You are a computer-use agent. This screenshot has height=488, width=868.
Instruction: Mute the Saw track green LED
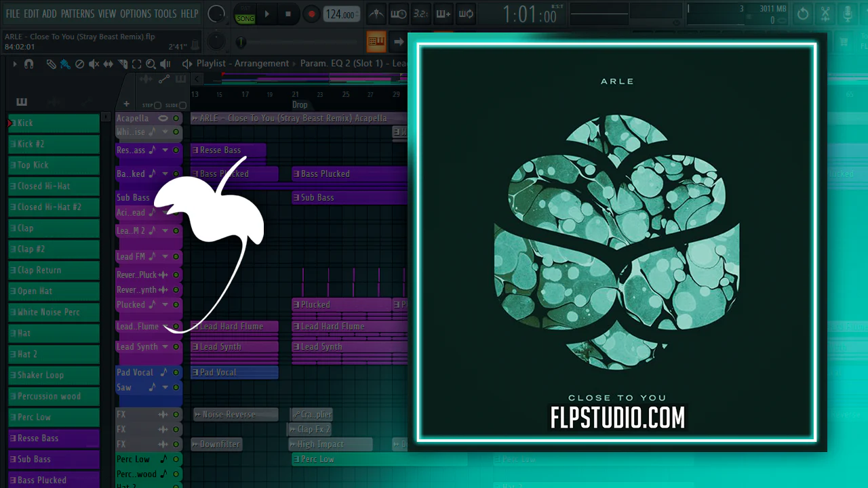tap(176, 387)
